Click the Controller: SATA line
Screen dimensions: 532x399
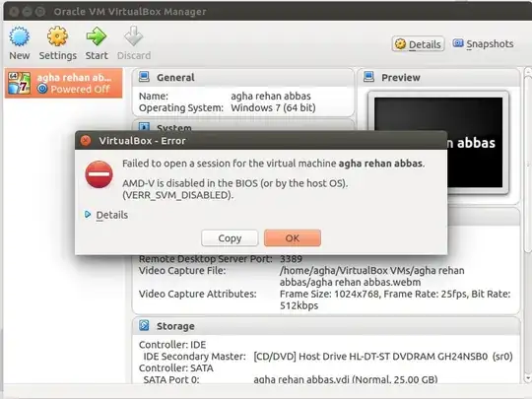point(176,368)
